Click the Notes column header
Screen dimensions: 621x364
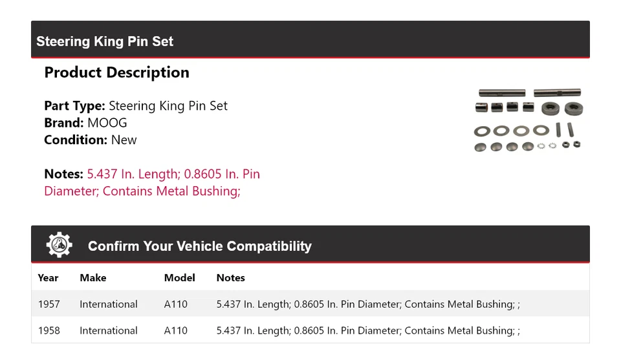click(230, 278)
